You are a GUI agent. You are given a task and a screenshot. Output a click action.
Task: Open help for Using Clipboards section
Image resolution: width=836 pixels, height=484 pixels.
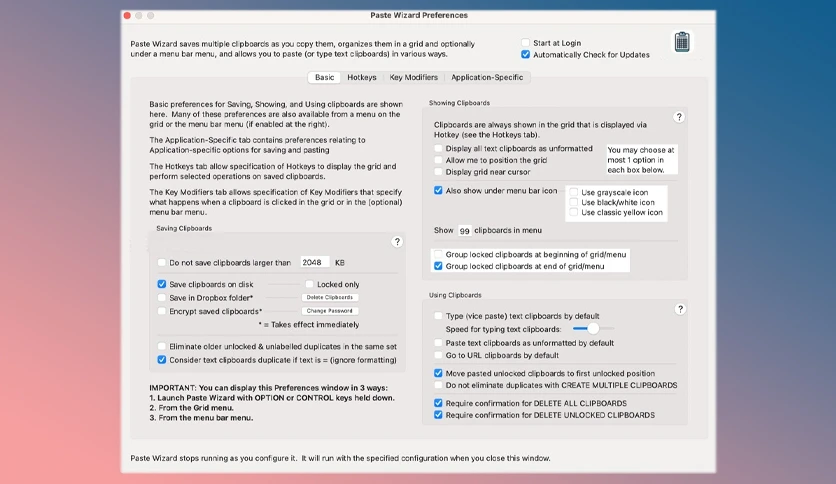tap(680, 309)
